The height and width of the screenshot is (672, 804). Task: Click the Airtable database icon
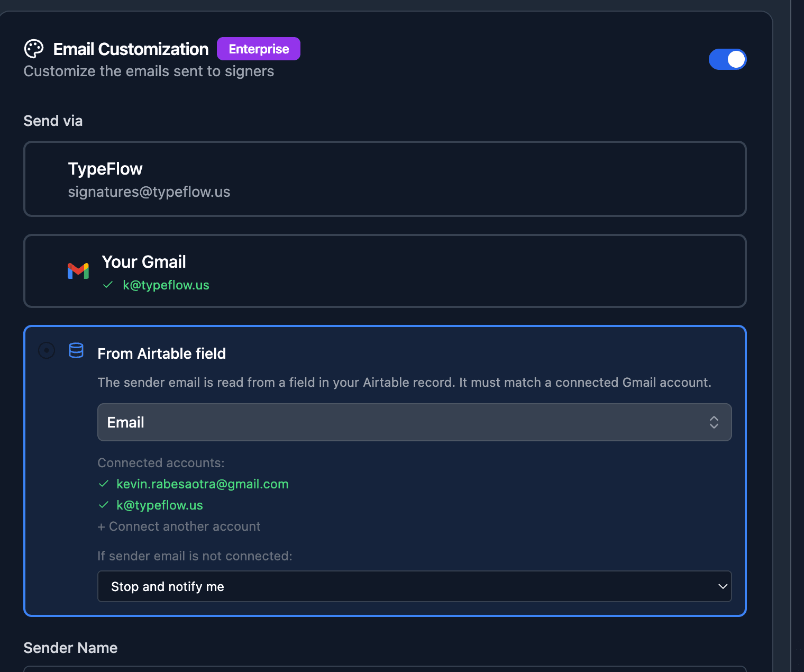point(76,350)
